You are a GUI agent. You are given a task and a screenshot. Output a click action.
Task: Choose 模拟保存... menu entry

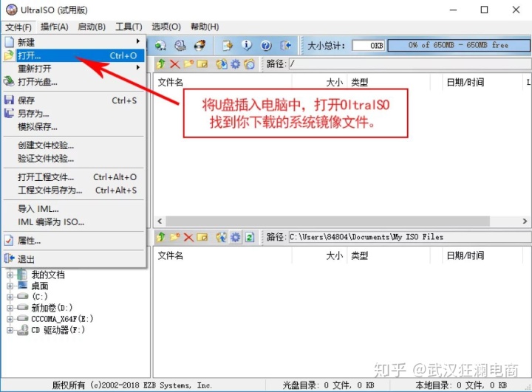click(x=74, y=127)
